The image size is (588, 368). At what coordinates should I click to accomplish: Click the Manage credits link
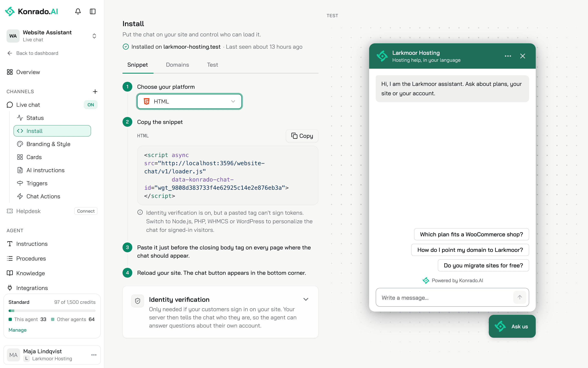(x=18, y=330)
